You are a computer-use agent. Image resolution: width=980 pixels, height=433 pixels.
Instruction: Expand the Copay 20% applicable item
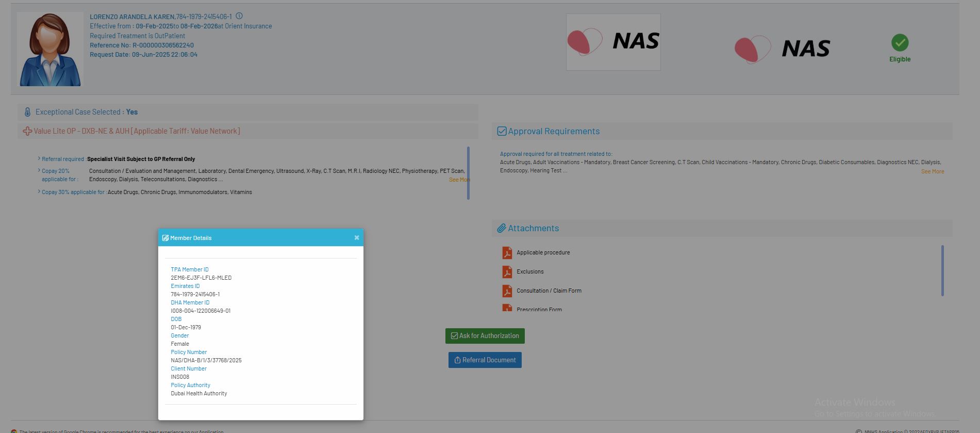click(39, 170)
